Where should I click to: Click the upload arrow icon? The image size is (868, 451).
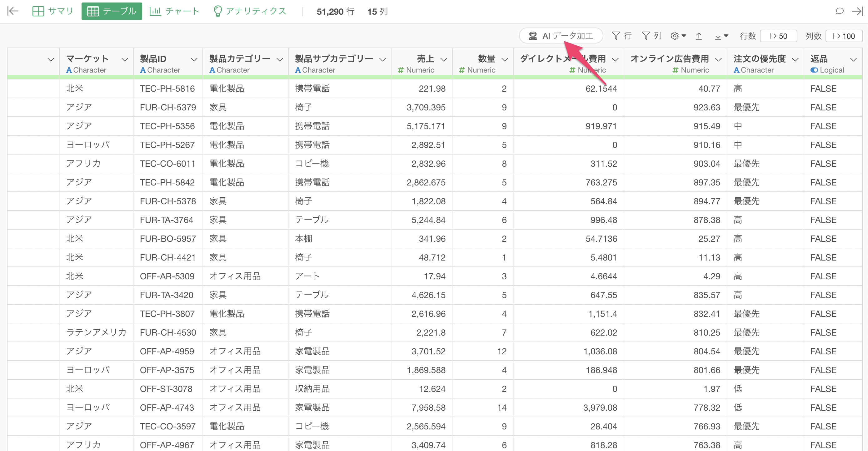699,36
